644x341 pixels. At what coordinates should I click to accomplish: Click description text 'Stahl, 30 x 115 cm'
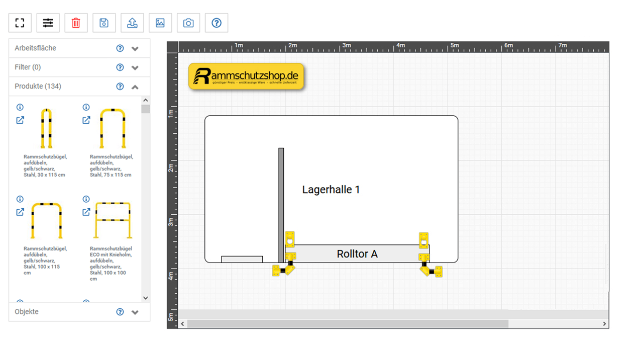coord(44,175)
